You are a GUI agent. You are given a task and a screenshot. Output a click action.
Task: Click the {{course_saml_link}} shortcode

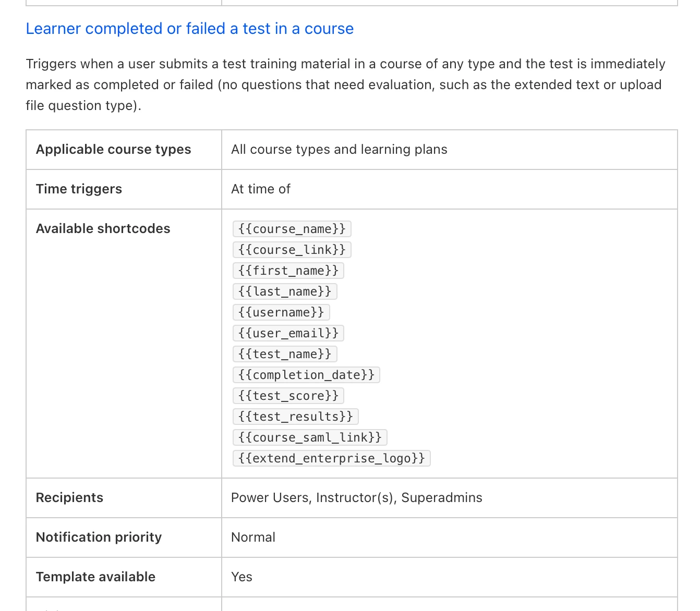310,437
